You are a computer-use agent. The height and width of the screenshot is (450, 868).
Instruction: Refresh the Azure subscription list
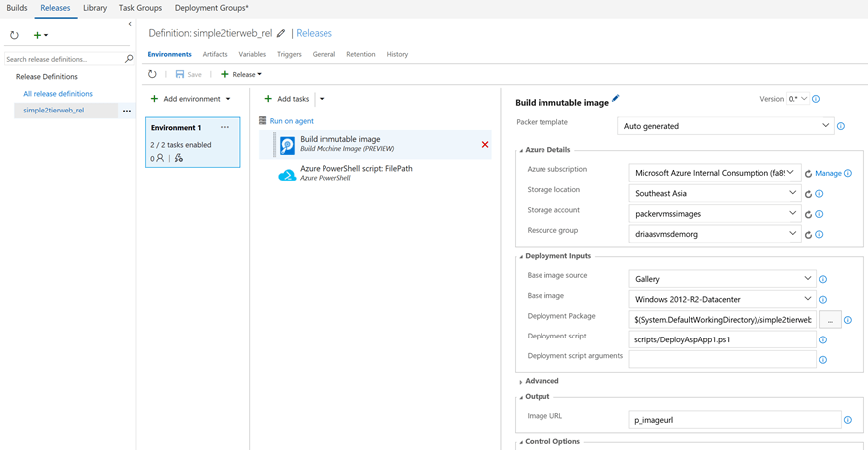point(808,173)
